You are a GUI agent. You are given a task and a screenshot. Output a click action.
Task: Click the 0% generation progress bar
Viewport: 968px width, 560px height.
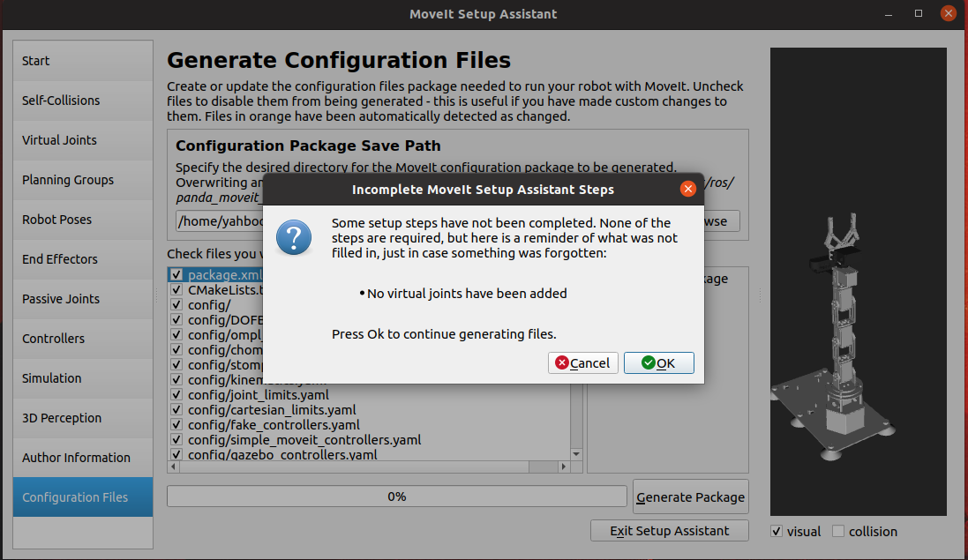click(x=397, y=497)
